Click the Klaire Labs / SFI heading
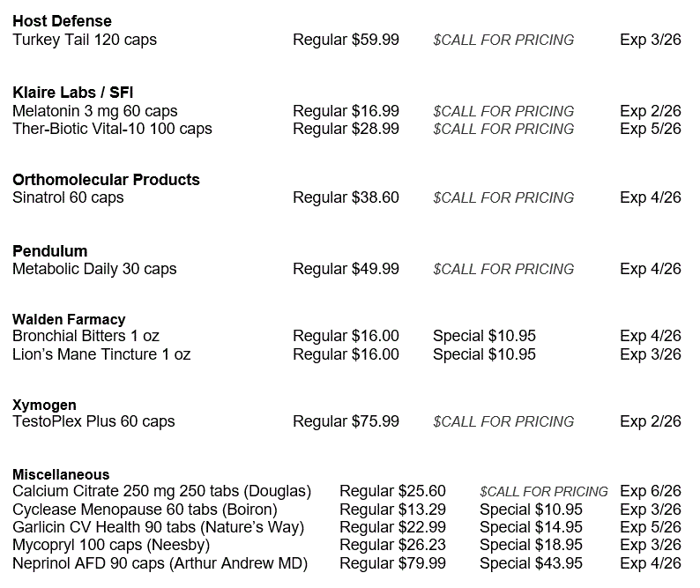This screenshot has width=700, height=588. [73, 93]
